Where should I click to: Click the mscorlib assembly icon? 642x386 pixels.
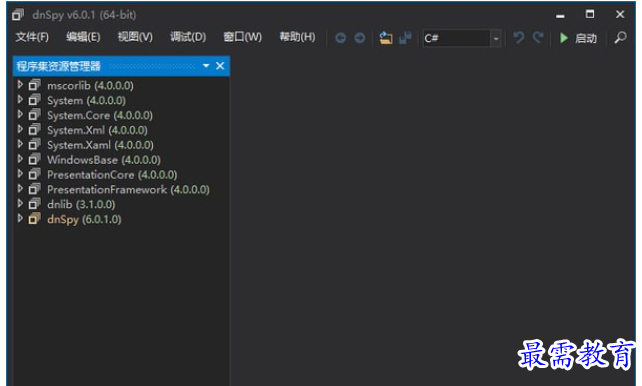pyautogui.click(x=34, y=85)
